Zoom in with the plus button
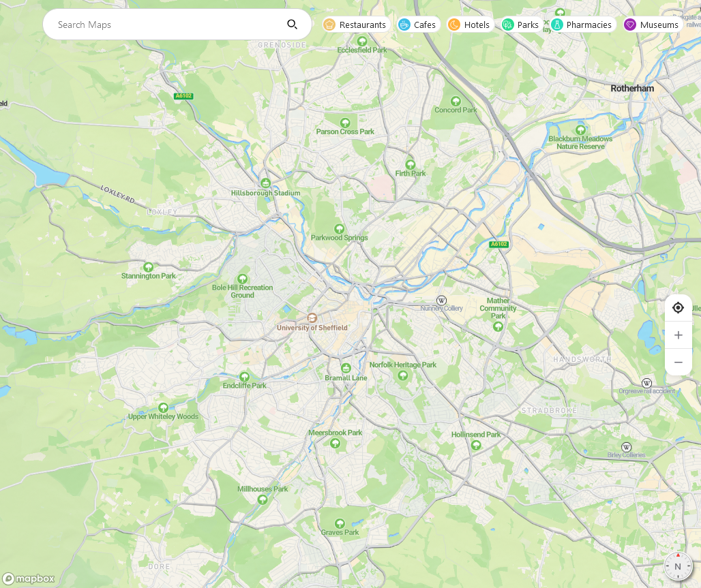The height and width of the screenshot is (588, 701). pos(678,335)
